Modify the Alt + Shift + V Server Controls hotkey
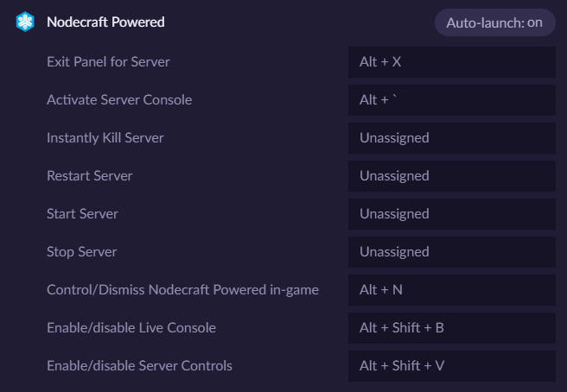This screenshot has height=392, width=567. point(452,365)
